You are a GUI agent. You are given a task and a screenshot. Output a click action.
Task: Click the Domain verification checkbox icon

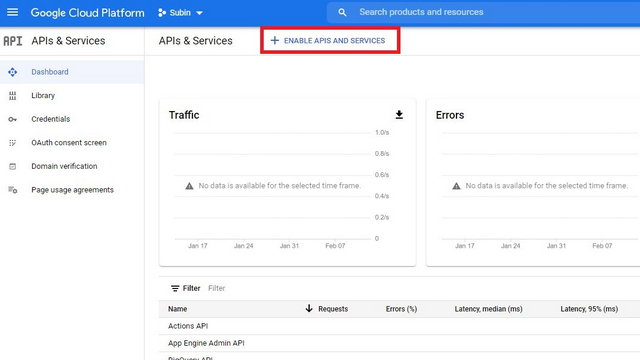point(13,166)
